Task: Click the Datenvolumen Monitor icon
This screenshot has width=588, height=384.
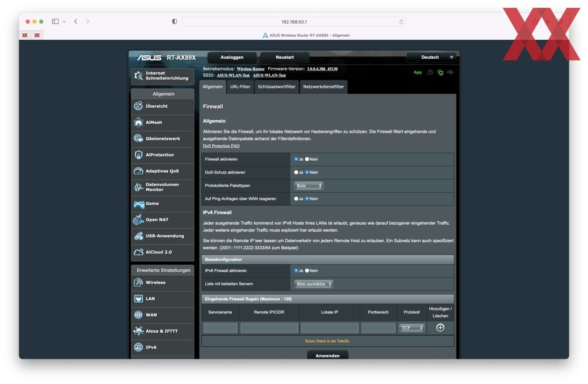Action: 138,187
